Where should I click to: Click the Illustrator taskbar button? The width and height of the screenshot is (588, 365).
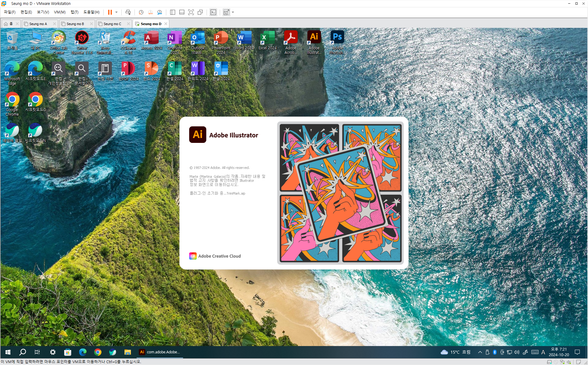pos(160,352)
